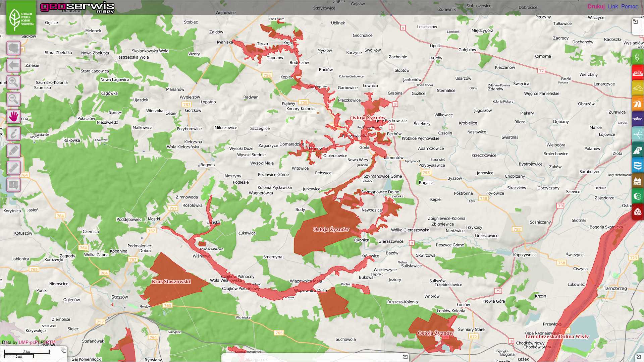Click Tarnobrzeska Dolina Wisły label

click(x=557, y=337)
